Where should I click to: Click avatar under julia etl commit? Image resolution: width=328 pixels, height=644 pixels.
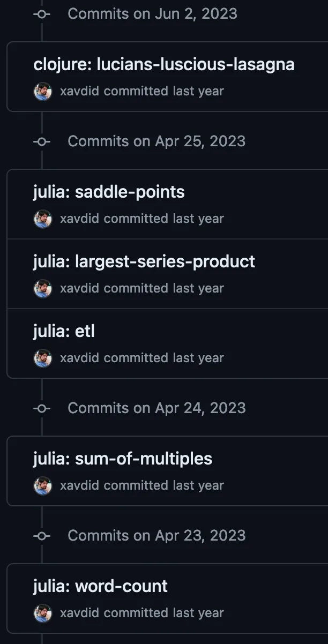click(x=42, y=358)
